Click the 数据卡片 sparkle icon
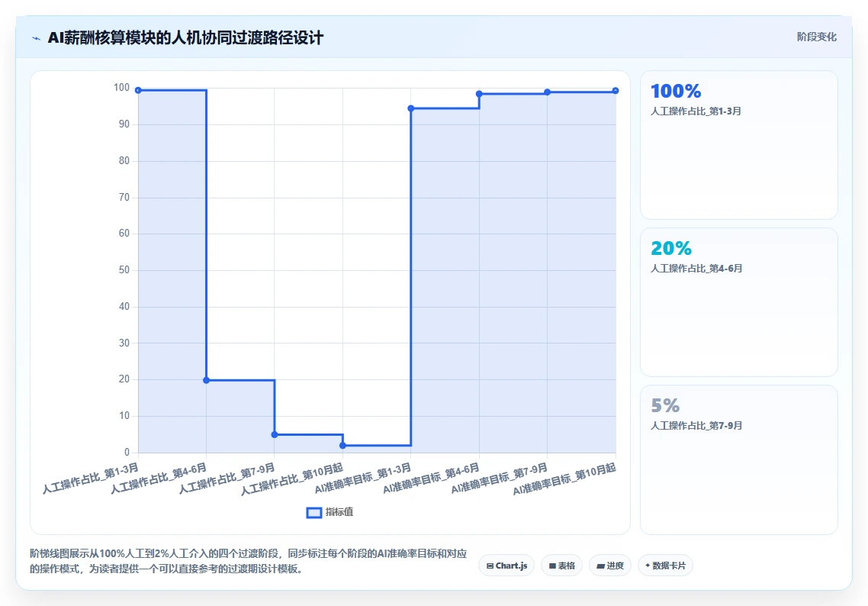This screenshot has height=606, width=868. (648, 566)
